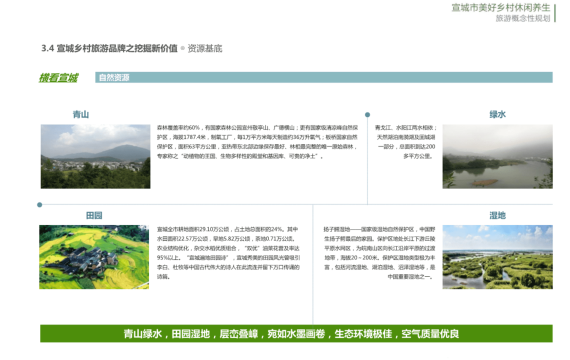Click the 绿水 rivers description paragraph
The image size is (570, 360).
406,142
